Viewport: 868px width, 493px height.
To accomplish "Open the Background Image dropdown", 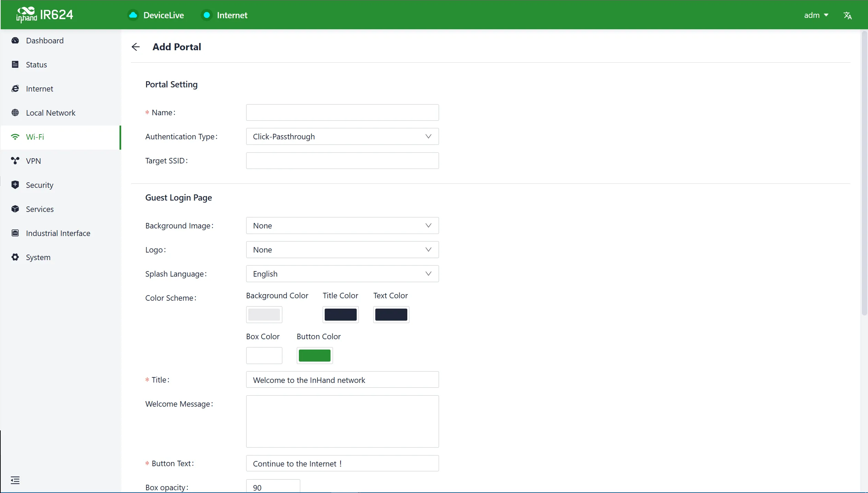I will coord(342,226).
